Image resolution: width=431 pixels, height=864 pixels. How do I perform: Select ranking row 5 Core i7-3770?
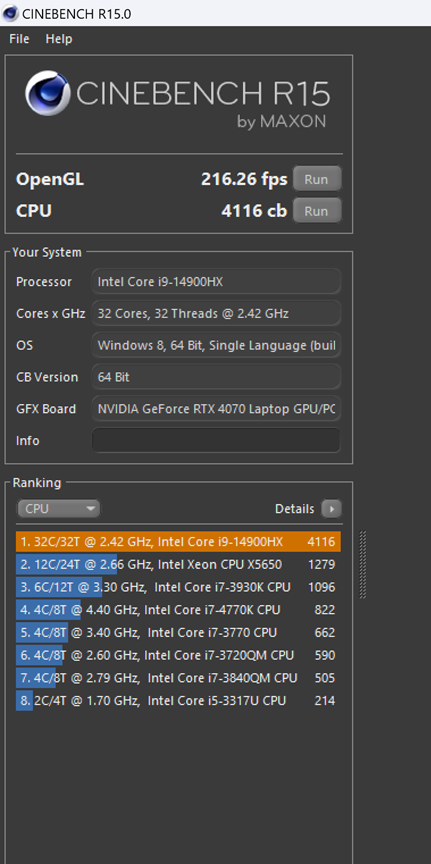click(x=179, y=633)
